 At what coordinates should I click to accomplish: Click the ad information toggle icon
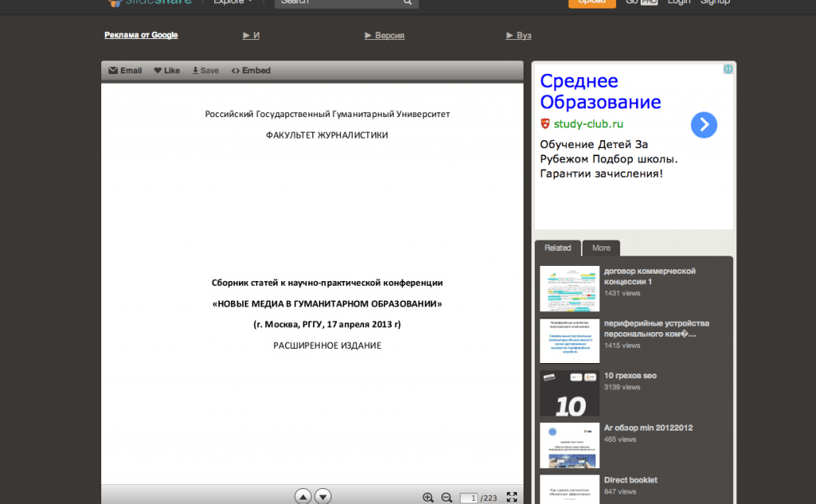[x=728, y=69]
